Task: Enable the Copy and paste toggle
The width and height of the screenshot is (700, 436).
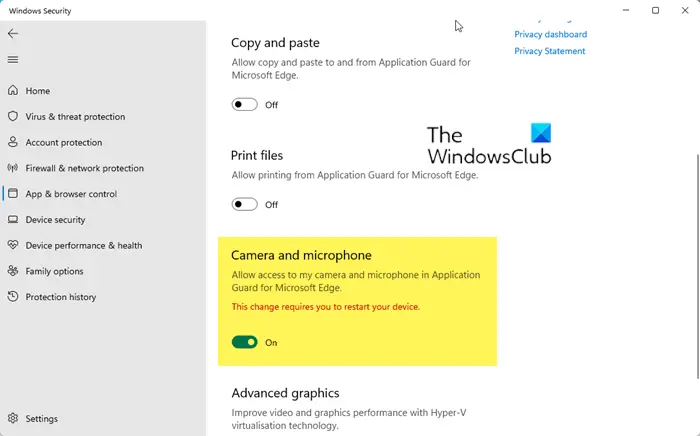Action: [244, 104]
